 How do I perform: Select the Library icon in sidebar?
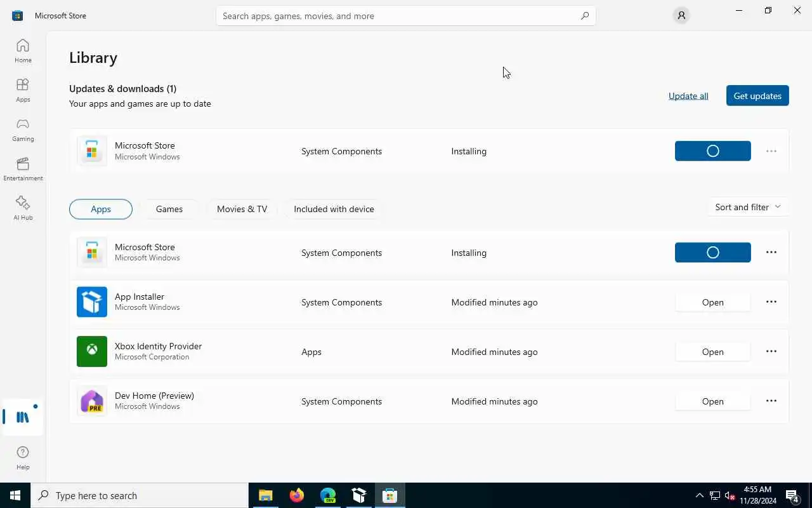click(x=23, y=417)
